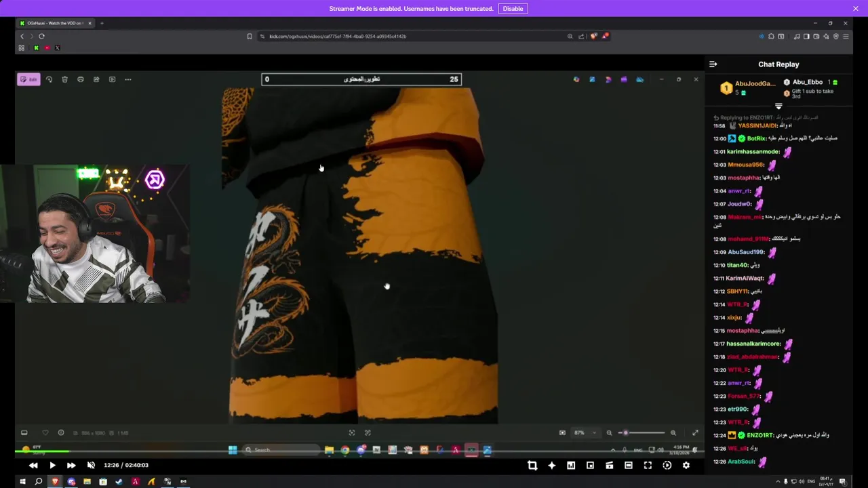Image resolution: width=868 pixels, height=488 pixels.
Task: Reload the browser page
Action: pos(41,36)
